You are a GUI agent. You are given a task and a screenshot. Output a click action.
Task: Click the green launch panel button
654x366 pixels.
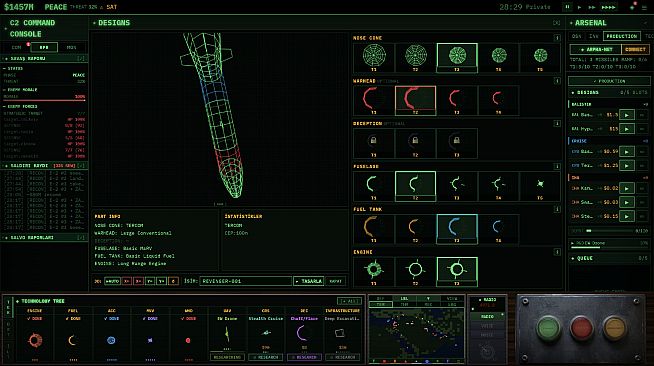[548, 329]
